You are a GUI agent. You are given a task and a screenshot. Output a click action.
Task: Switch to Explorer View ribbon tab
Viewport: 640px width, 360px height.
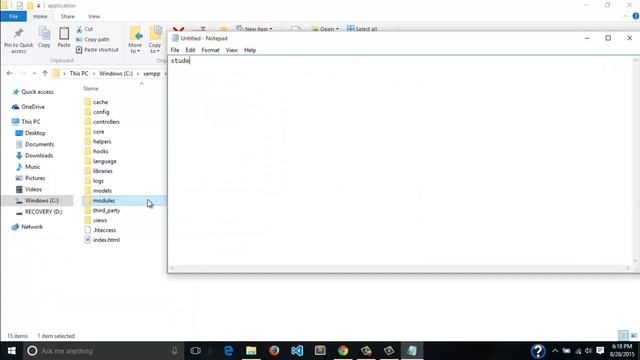click(x=94, y=16)
